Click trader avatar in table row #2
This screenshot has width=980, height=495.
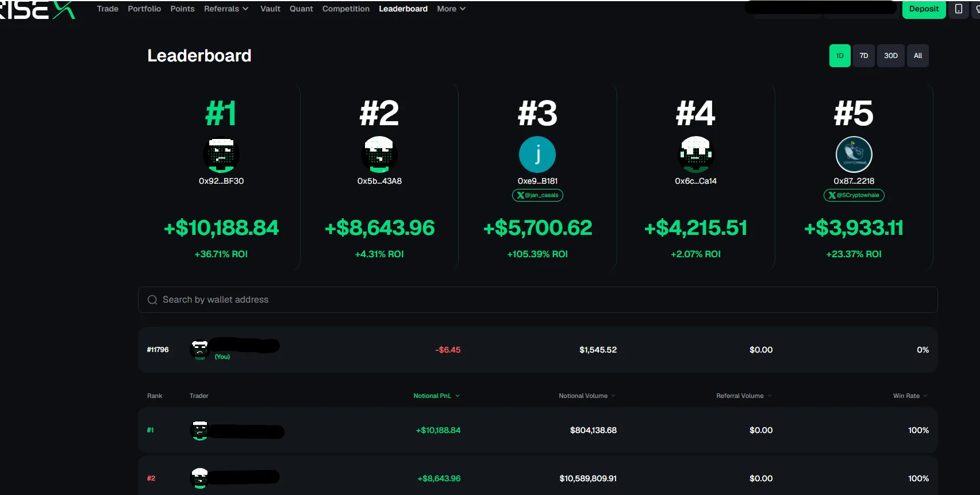pyautogui.click(x=199, y=478)
